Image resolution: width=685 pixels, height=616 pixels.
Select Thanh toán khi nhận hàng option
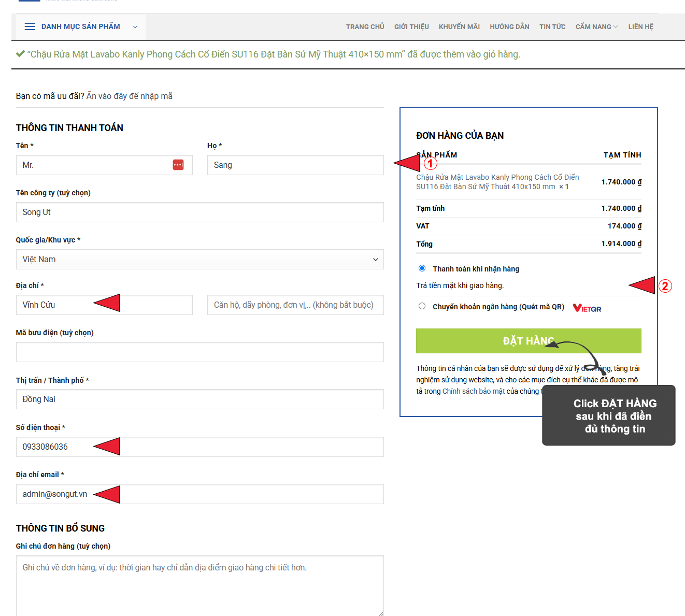[x=422, y=268]
